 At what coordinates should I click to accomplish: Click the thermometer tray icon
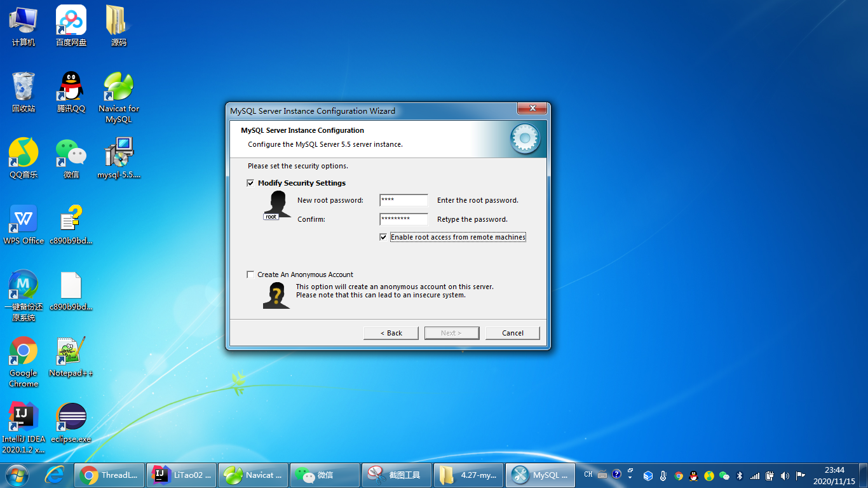(663, 475)
